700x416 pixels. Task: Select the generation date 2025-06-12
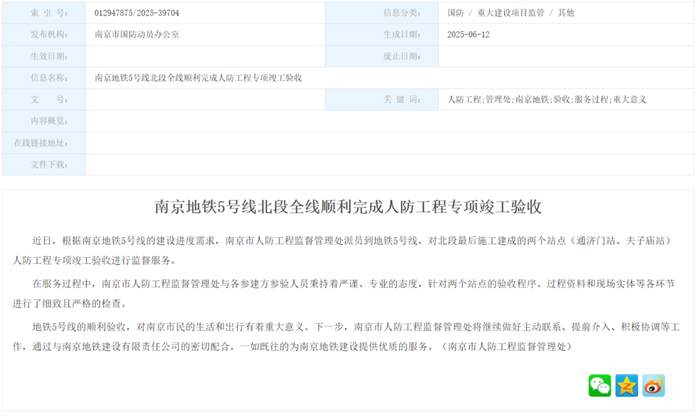click(x=468, y=34)
